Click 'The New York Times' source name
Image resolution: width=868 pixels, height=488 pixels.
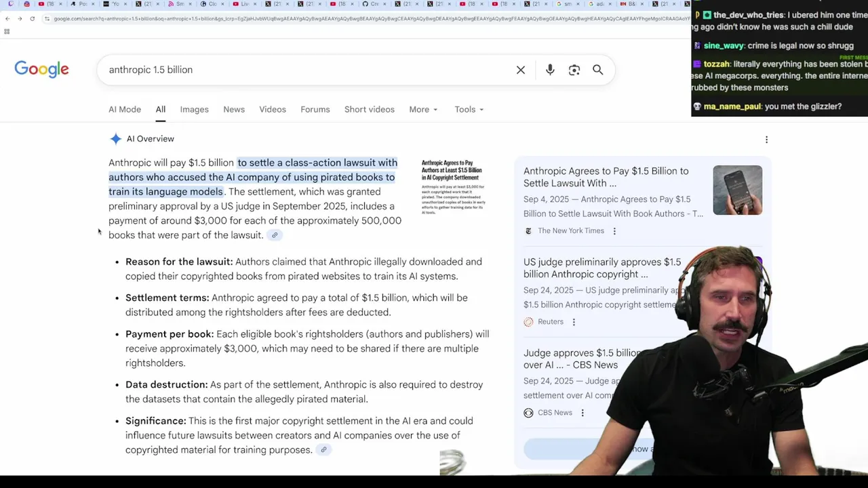pyautogui.click(x=571, y=231)
